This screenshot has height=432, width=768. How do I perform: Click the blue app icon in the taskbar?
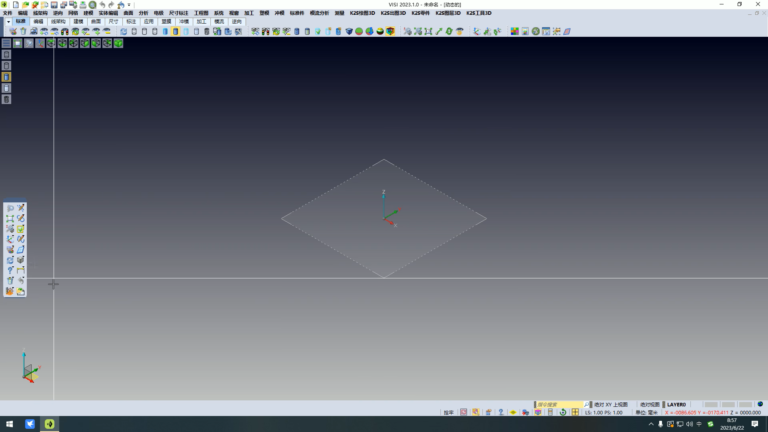click(x=30, y=424)
